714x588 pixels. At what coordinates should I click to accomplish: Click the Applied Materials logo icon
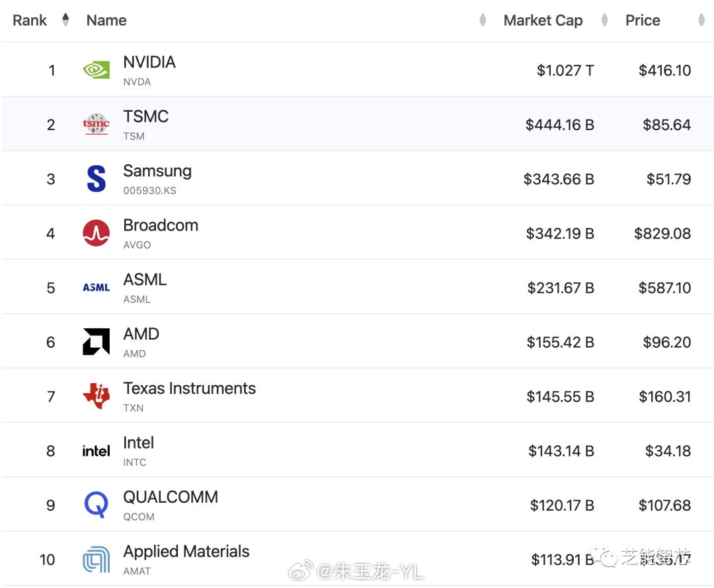(97, 560)
